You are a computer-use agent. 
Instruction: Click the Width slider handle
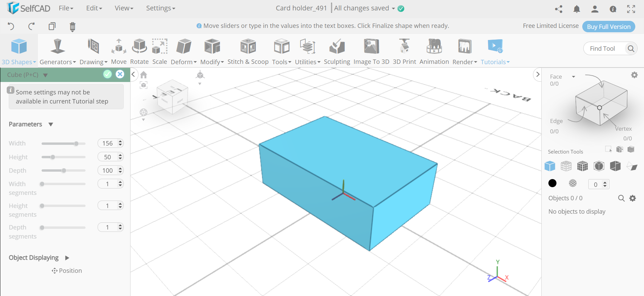click(x=76, y=143)
